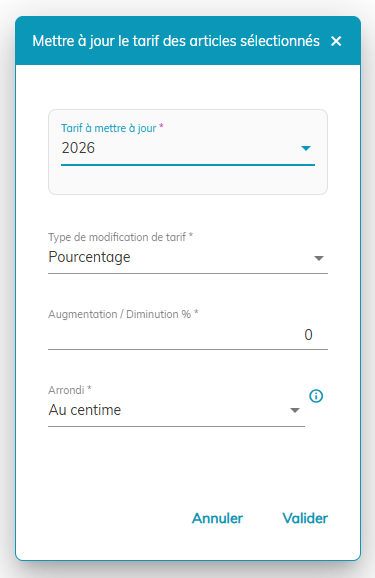Click the Tarif à mettre à jour label
This screenshot has width=375, height=578.
112,128
